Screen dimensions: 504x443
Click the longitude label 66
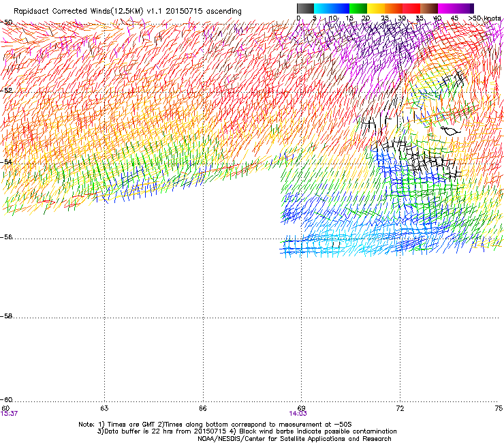[203, 408]
